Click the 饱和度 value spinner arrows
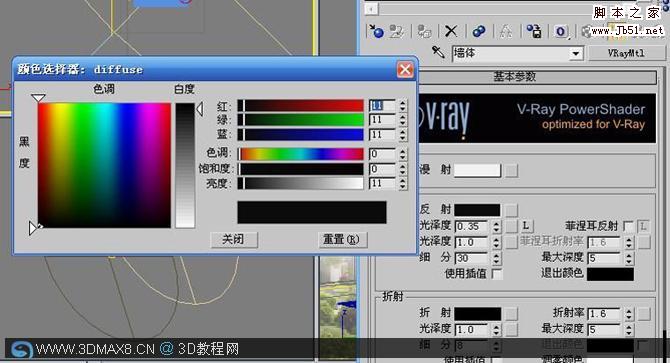 (403, 169)
